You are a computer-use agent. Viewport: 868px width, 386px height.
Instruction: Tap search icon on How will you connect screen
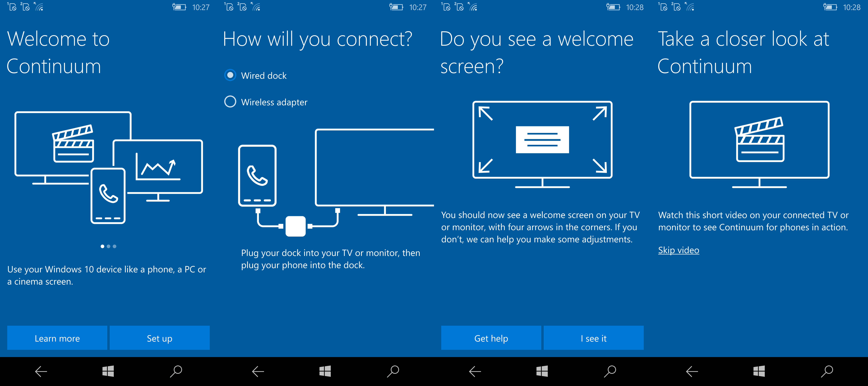pyautogui.click(x=393, y=371)
